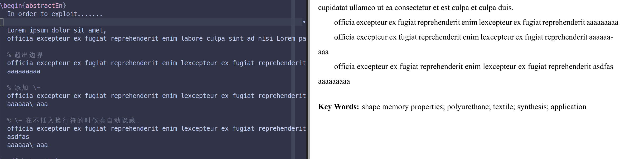Place cursor on the 'asdfas' source line
Image resolution: width=644 pixels, height=159 pixels.
[x=18, y=137]
